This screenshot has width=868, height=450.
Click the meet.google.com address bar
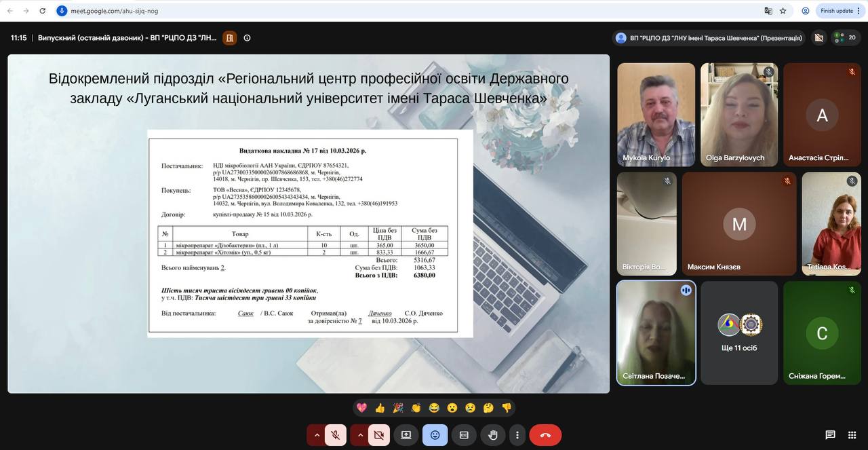point(407,11)
